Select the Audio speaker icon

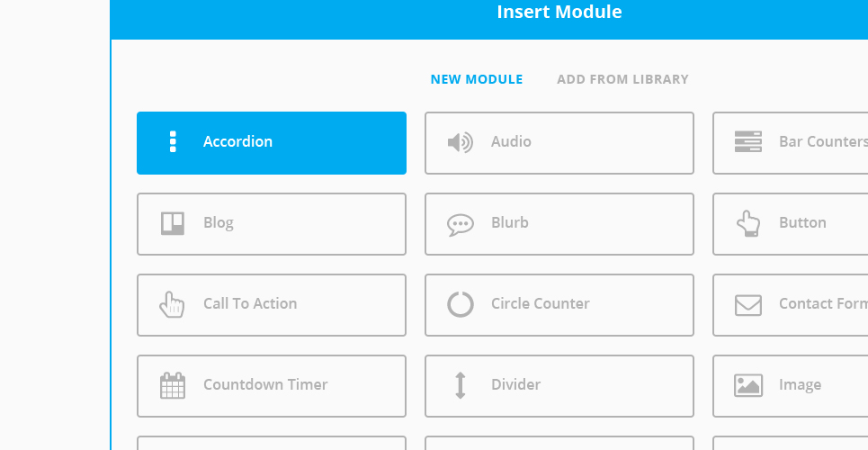click(460, 142)
